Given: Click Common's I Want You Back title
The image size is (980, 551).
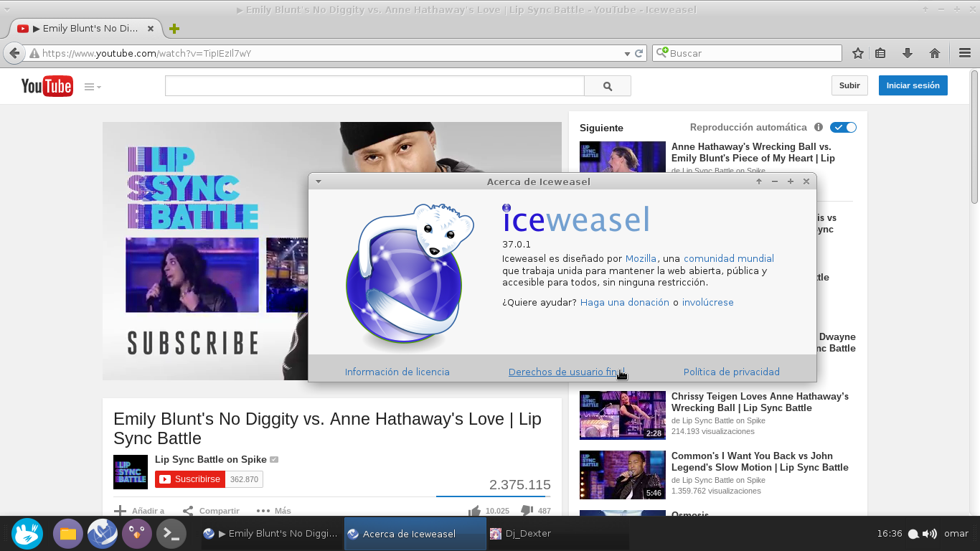Looking at the screenshot, I should pyautogui.click(x=760, y=461).
